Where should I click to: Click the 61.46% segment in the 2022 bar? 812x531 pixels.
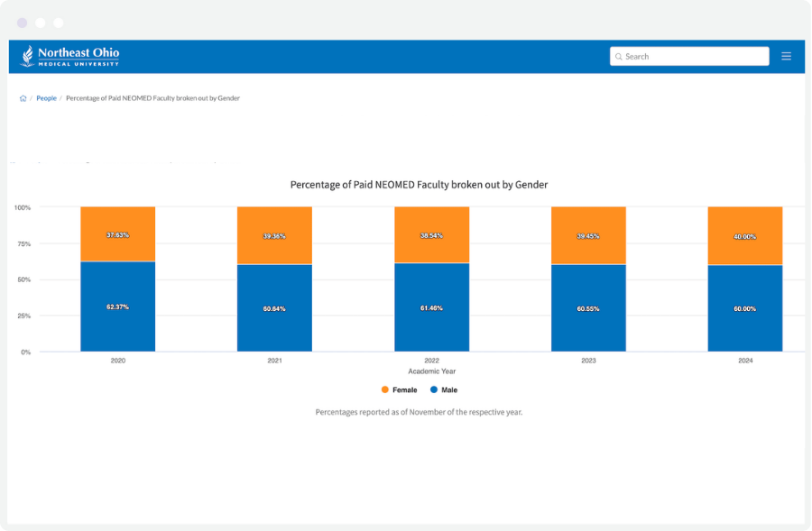click(x=431, y=307)
